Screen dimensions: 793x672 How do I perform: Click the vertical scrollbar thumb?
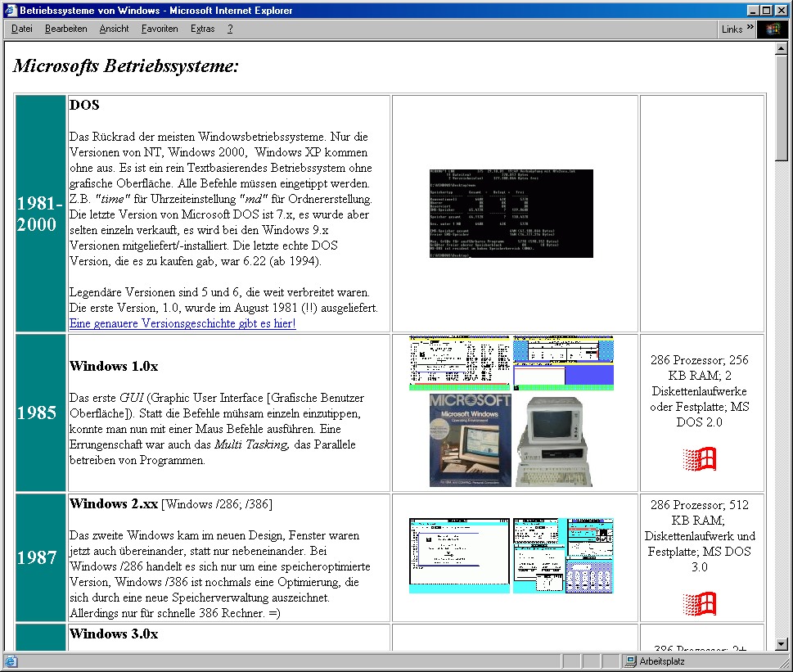[x=782, y=108]
